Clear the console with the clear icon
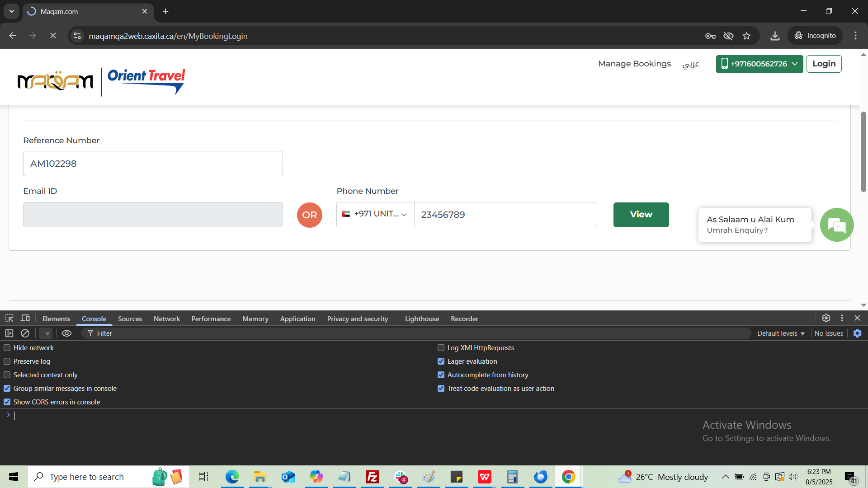The width and height of the screenshot is (868, 488). pos(25,333)
